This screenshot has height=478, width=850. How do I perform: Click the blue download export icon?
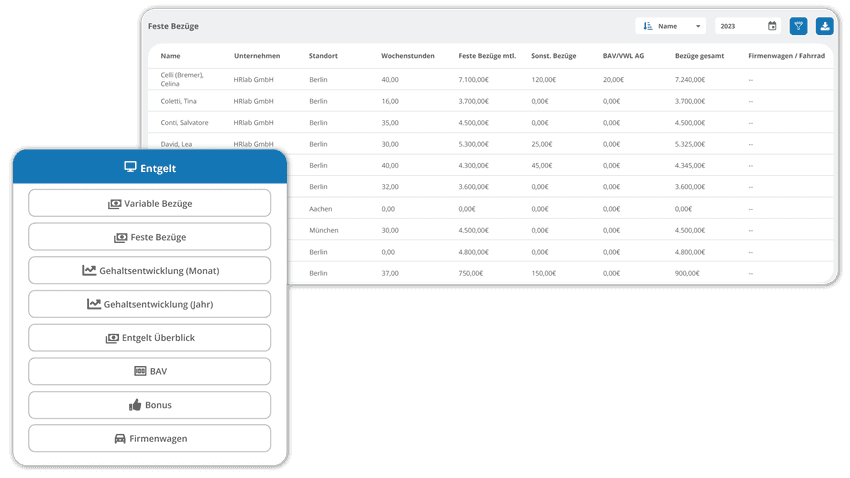tap(825, 26)
